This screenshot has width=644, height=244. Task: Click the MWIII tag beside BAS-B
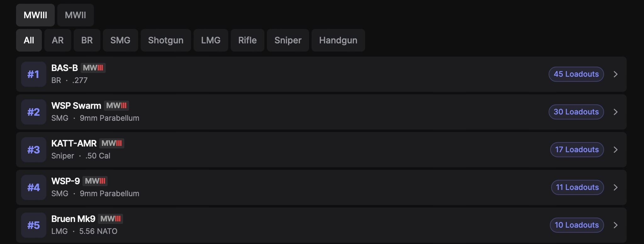coord(93,68)
